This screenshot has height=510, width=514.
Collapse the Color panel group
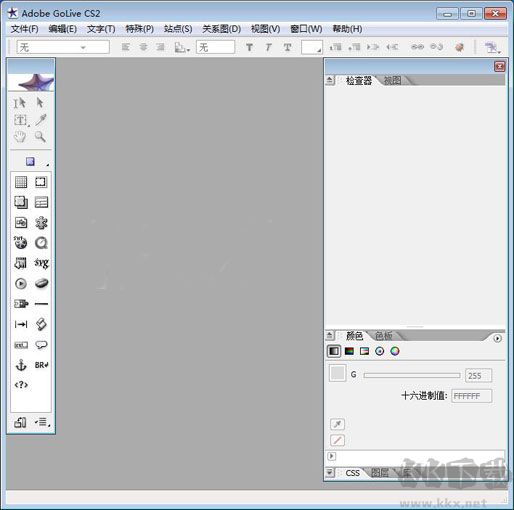click(329, 335)
